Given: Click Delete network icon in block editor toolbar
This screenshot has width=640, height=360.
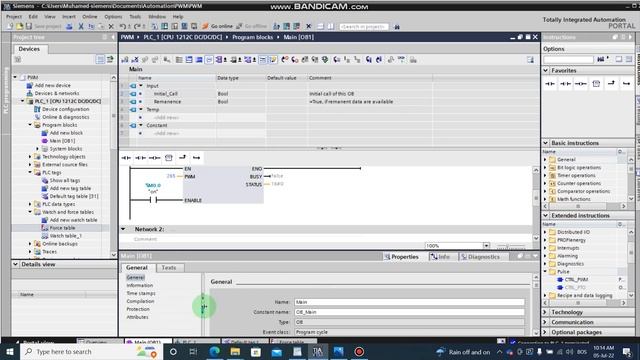Looking at the screenshot, I should tap(135, 60).
